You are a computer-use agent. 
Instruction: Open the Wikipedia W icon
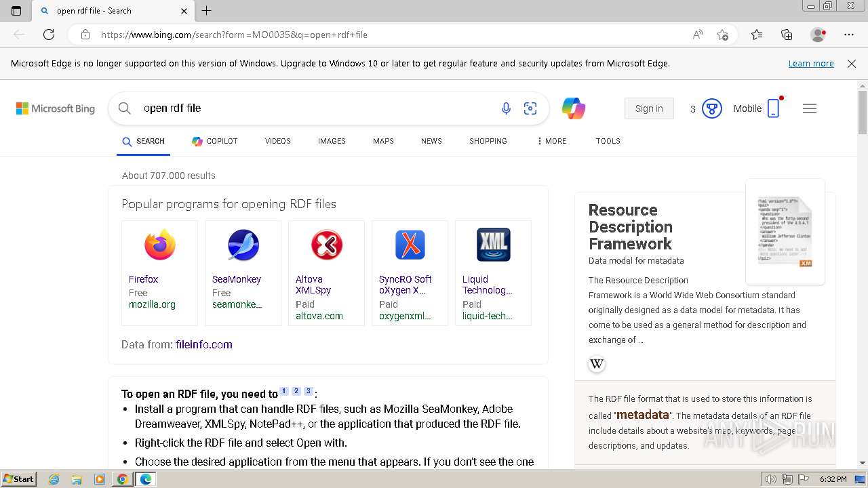click(x=597, y=364)
